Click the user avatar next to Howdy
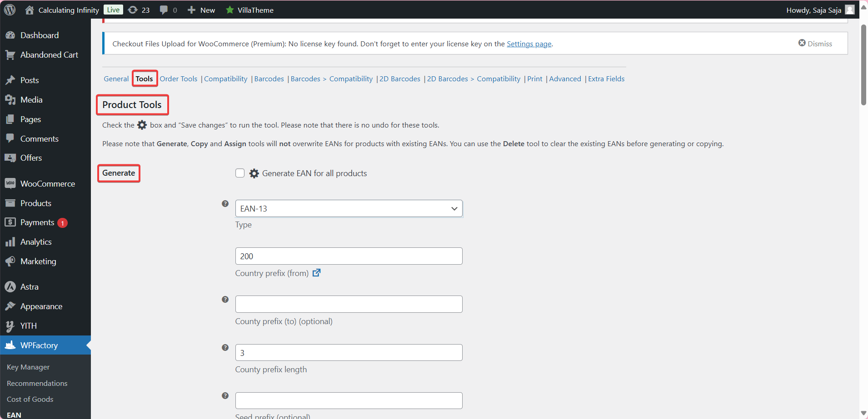 pos(849,10)
